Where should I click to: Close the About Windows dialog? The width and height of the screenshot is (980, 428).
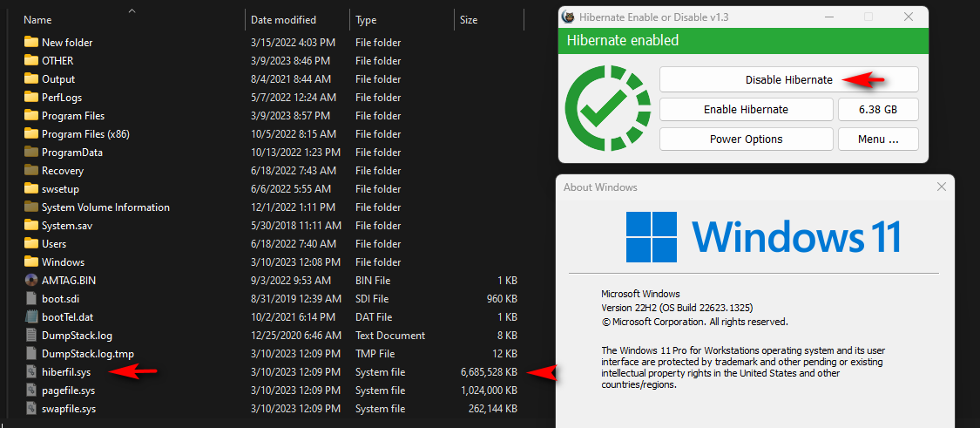click(x=942, y=187)
